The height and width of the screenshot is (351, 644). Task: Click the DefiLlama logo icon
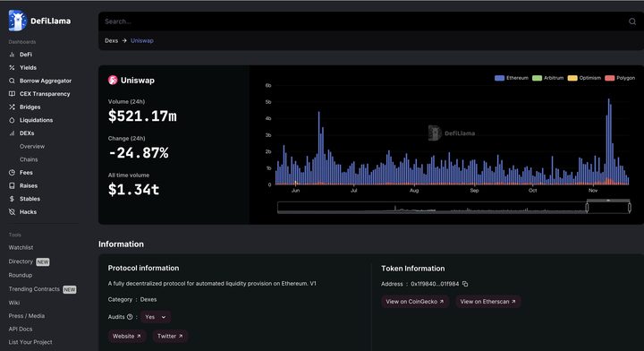(17, 21)
